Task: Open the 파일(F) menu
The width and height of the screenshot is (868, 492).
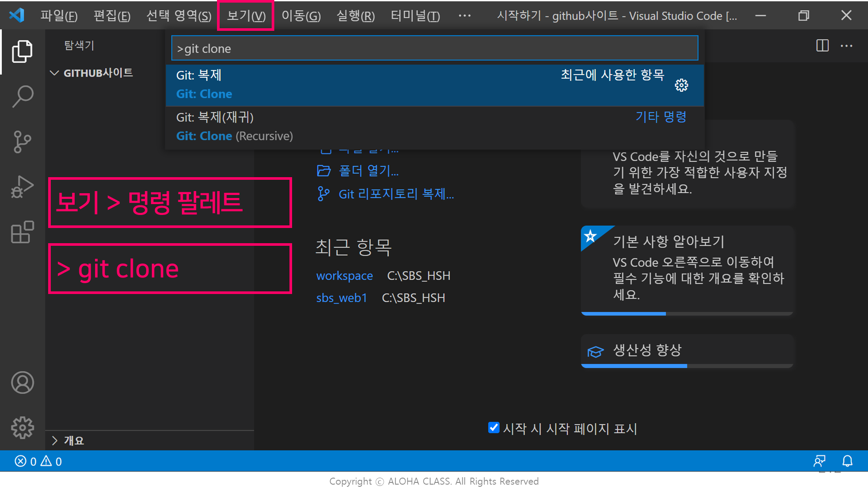Action: point(59,16)
